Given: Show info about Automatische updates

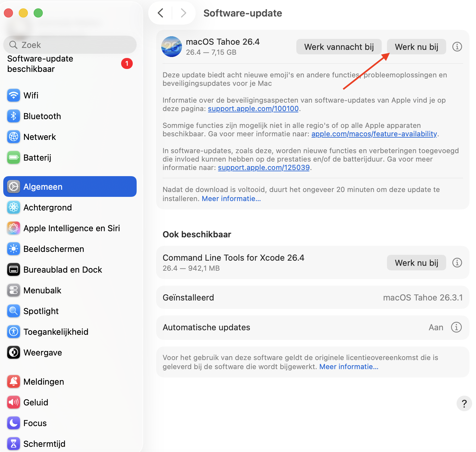Looking at the screenshot, I should pyautogui.click(x=456, y=327).
